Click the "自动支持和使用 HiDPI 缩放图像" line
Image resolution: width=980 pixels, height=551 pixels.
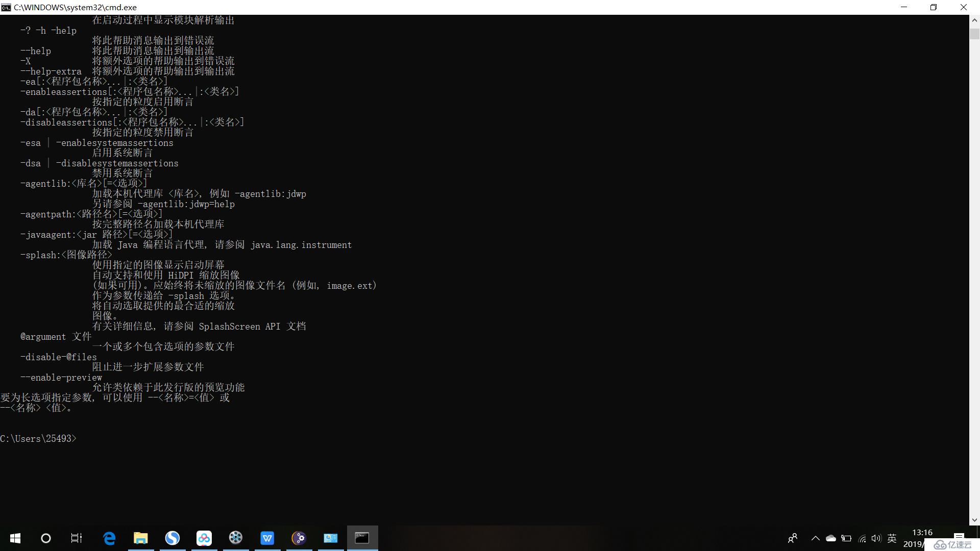pos(166,275)
